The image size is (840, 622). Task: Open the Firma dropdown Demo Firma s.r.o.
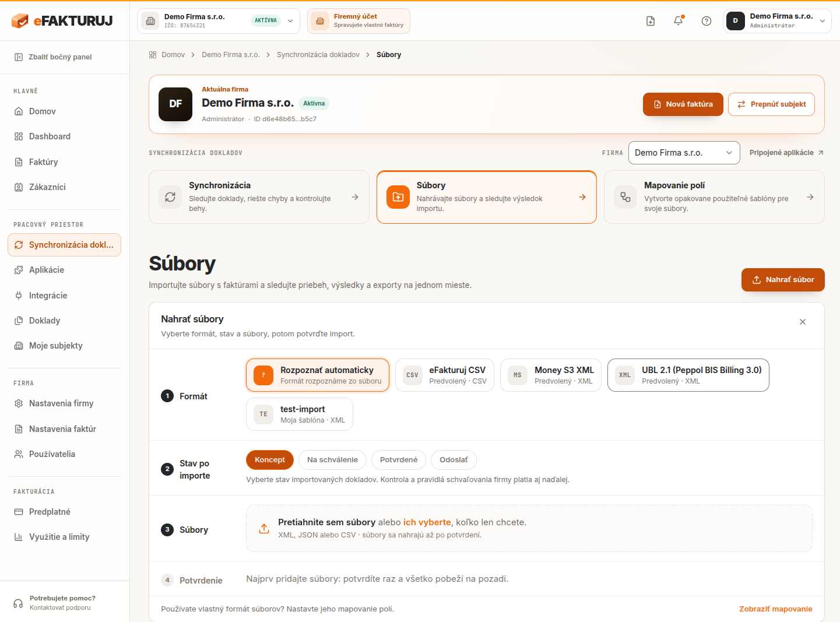click(684, 153)
